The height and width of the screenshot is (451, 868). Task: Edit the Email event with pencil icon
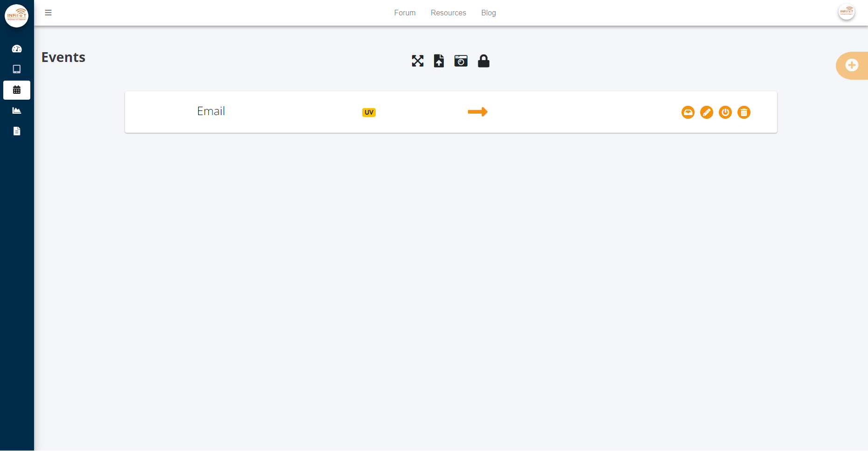tap(707, 112)
